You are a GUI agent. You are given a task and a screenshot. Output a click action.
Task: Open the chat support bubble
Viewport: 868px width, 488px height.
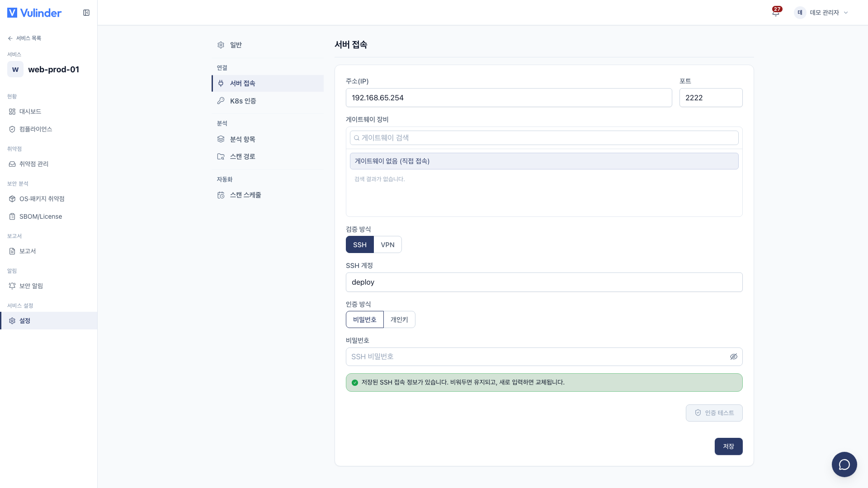tap(844, 464)
